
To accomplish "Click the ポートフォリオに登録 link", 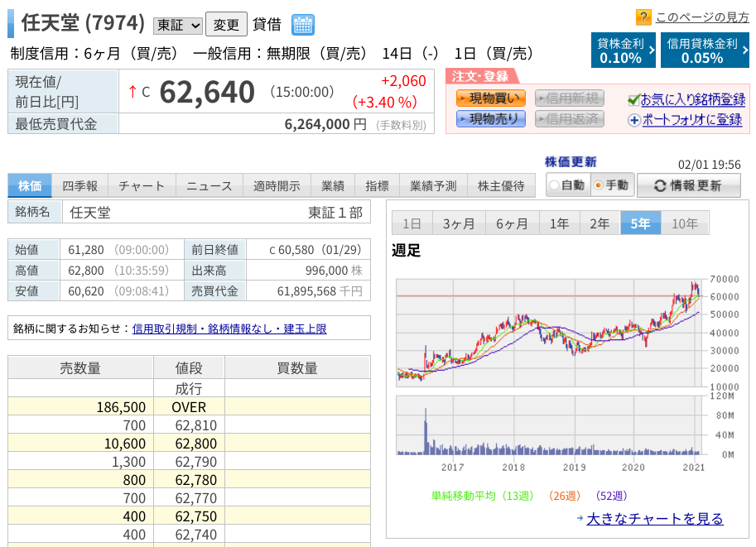I will tap(692, 120).
